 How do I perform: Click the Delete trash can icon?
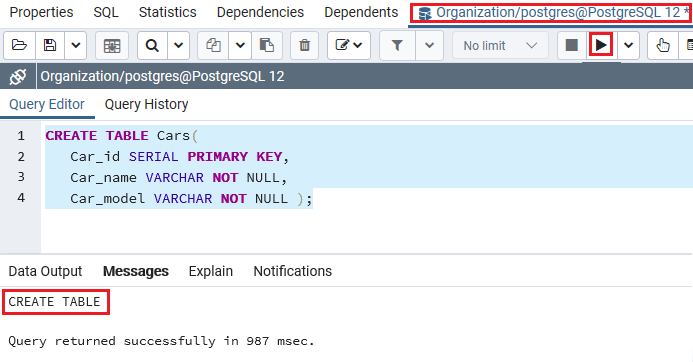pos(305,45)
